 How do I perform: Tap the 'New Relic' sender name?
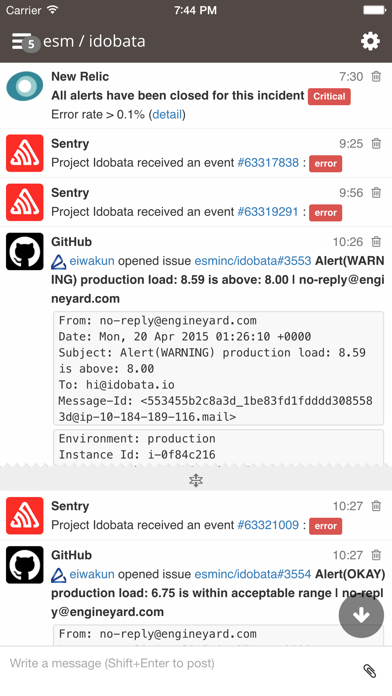(x=80, y=76)
